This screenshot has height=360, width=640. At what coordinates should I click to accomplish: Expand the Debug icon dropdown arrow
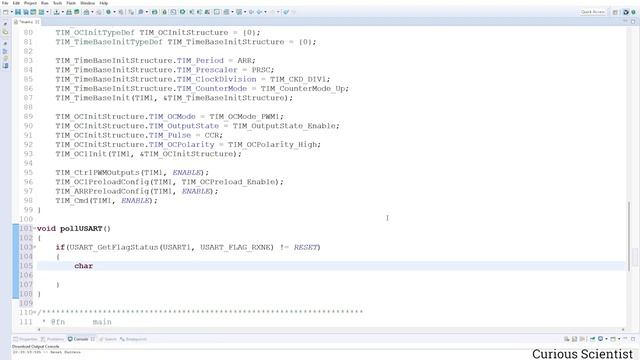click(x=114, y=12)
